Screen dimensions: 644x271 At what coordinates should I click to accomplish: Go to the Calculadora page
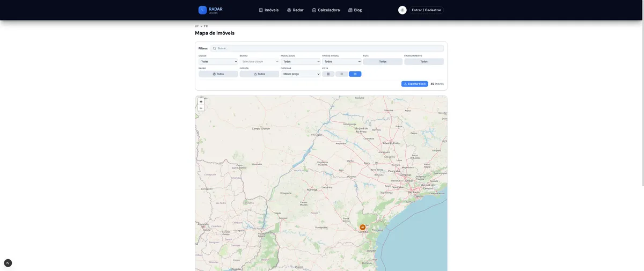(x=326, y=10)
